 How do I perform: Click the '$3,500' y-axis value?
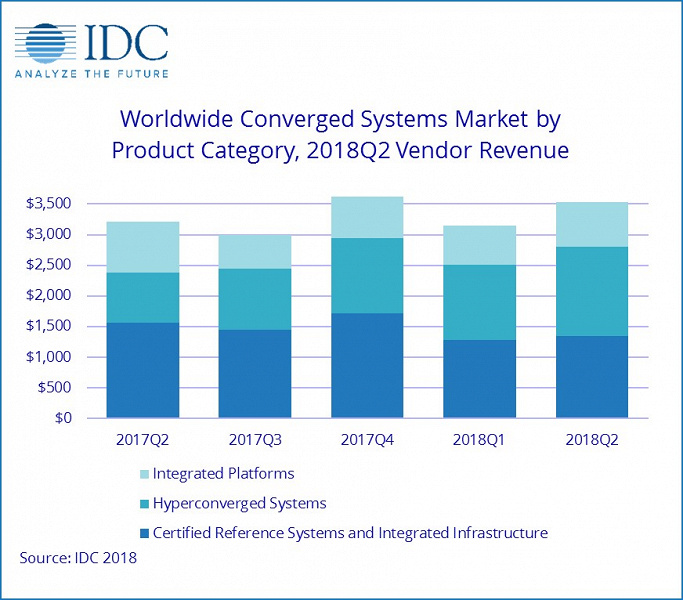pyautogui.click(x=48, y=203)
